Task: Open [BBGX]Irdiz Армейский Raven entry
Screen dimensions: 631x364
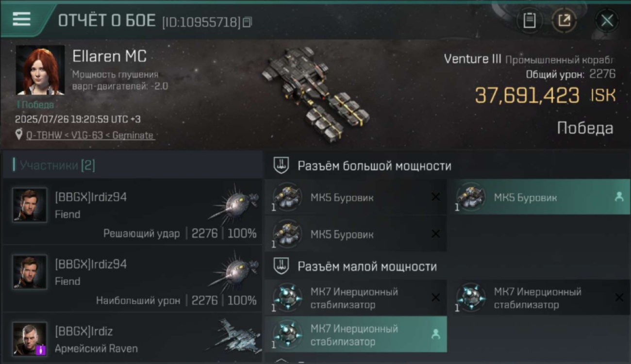Action: click(133, 339)
